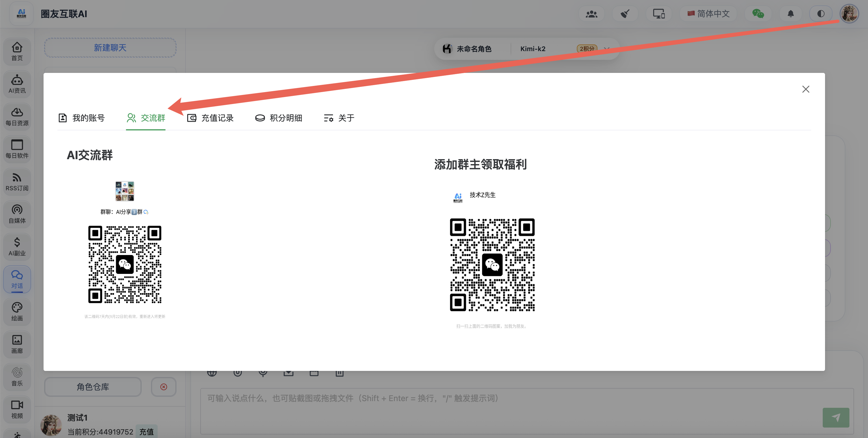This screenshot has width=868, height=438.
Task: Click the AI分享群 group QR code
Action: point(125,265)
